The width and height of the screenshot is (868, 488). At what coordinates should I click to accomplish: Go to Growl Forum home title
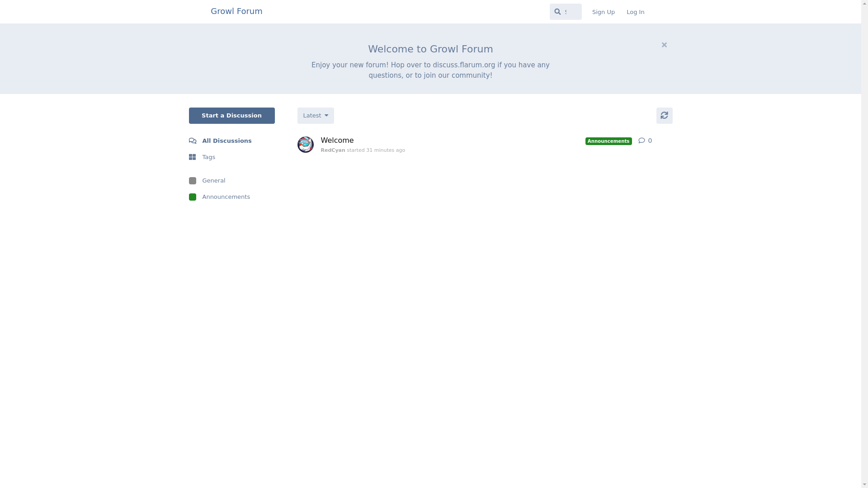tap(236, 11)
